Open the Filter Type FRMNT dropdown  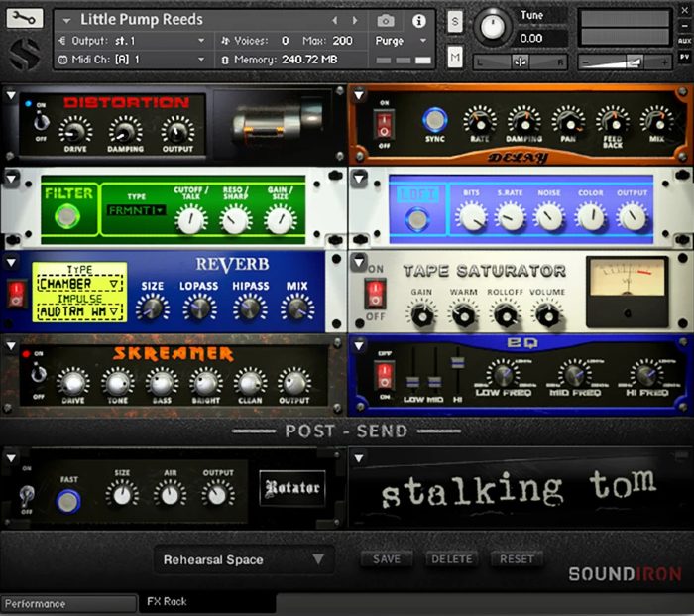136,211
